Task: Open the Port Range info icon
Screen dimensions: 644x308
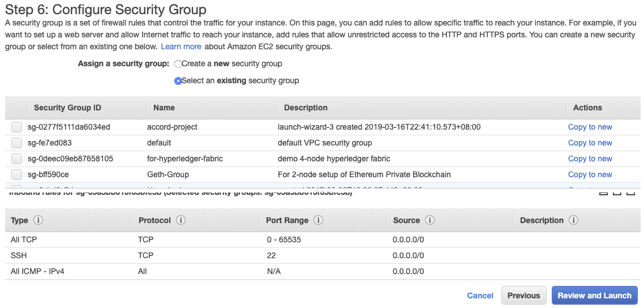Action: [x=319, y=220]
